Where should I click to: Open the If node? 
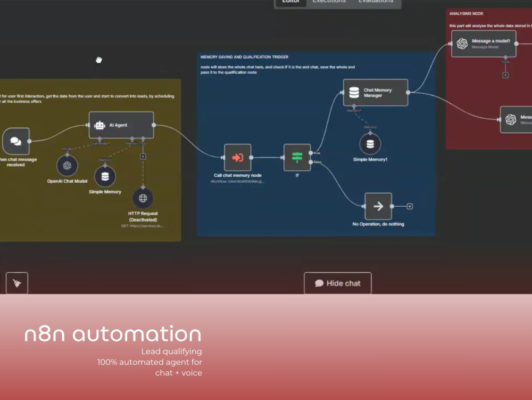pos(297,158)
